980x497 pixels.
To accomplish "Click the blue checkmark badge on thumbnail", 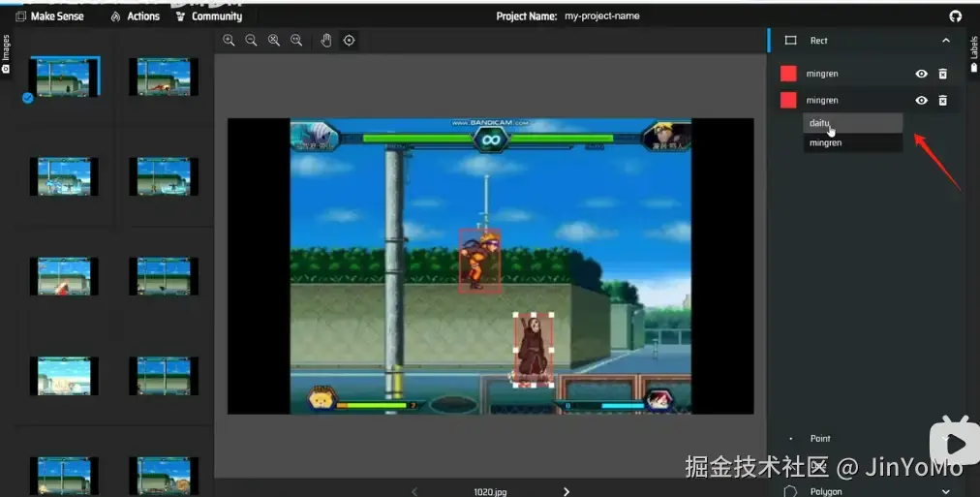I will pyautogui.click(x=27, y=98).
